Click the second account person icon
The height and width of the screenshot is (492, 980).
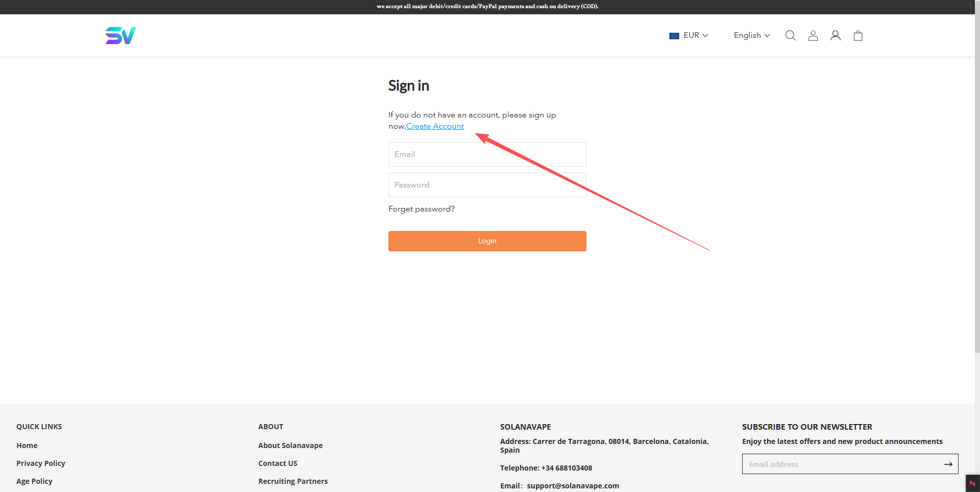pos(836,35)
